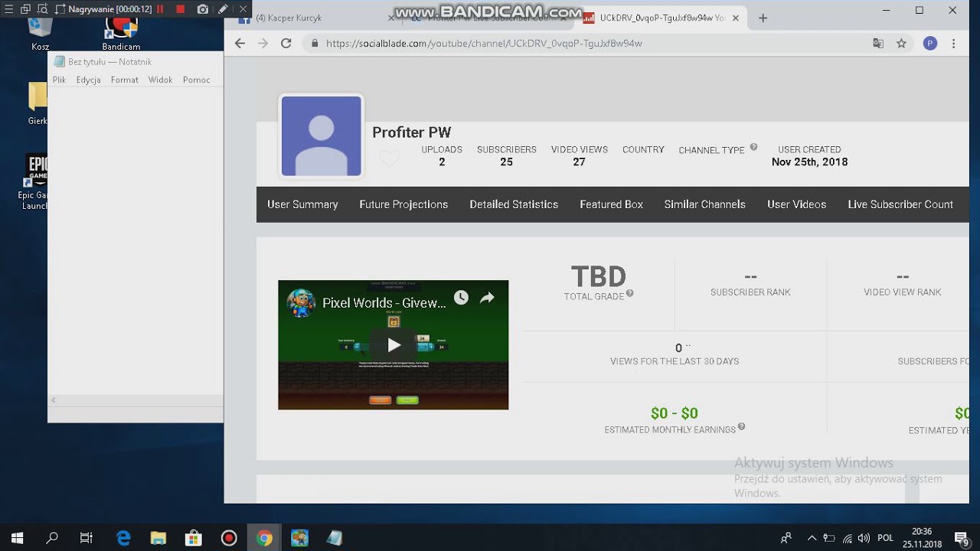Open Microsoft Store from the taskbar

[x=193, y=538]
